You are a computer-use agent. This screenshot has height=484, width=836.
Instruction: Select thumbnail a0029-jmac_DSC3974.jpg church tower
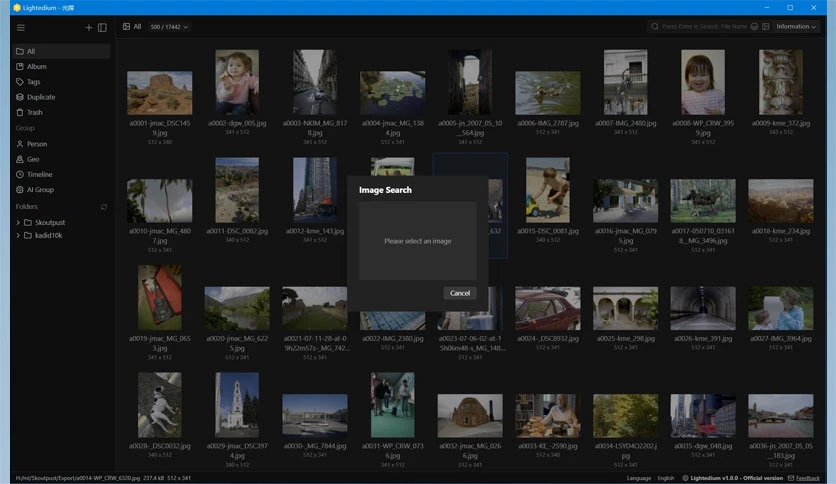[x=237, y=405]
